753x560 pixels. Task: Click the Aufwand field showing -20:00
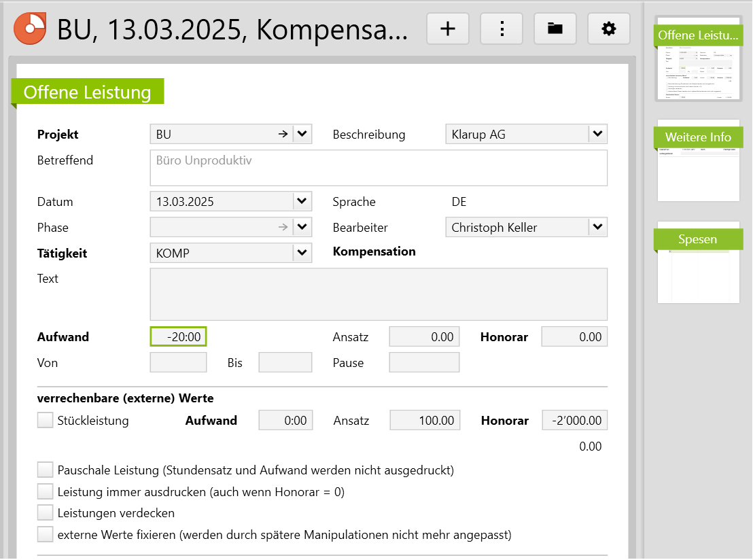178,337
